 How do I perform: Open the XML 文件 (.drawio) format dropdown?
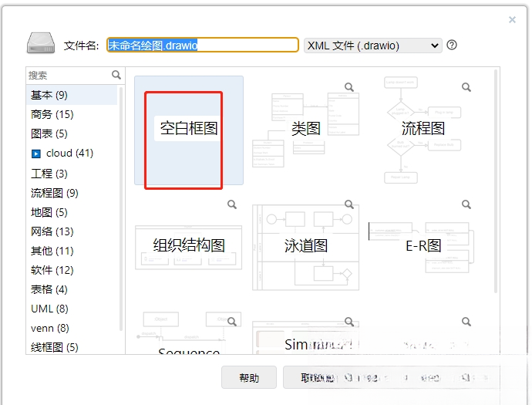373,46
